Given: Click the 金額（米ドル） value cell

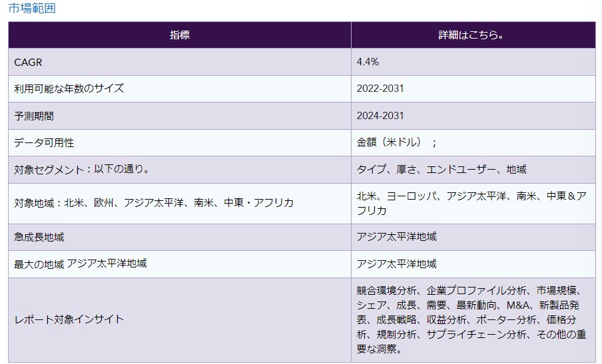Looking at the screenshot, I should (x=473, y=142).
